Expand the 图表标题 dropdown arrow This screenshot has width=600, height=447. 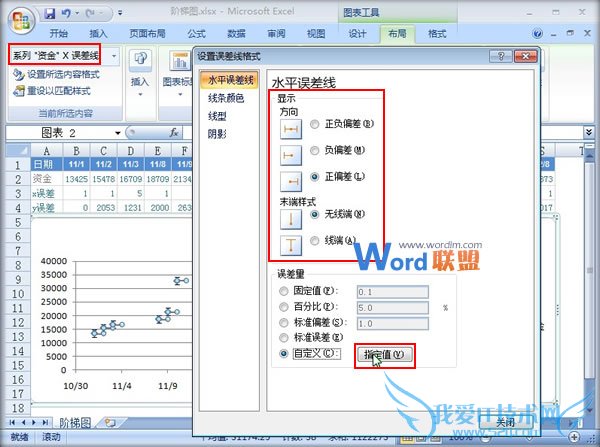[x=180, y=94]
